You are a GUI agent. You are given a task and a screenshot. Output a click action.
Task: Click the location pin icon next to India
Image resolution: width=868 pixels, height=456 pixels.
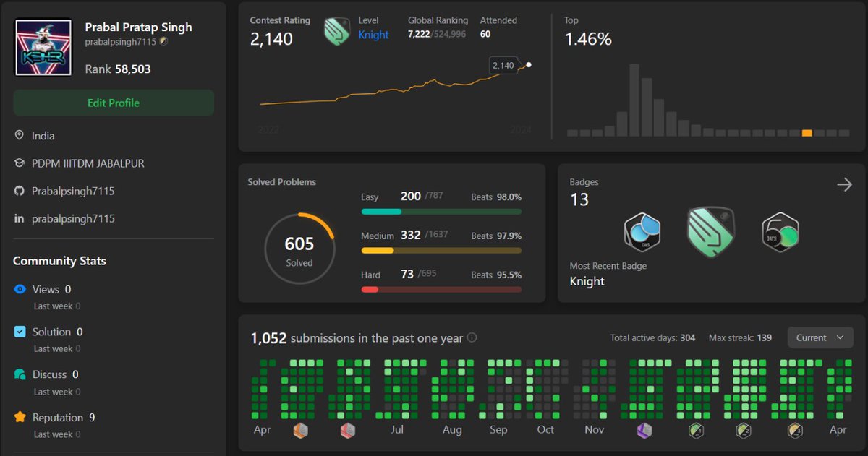point(20,136)
